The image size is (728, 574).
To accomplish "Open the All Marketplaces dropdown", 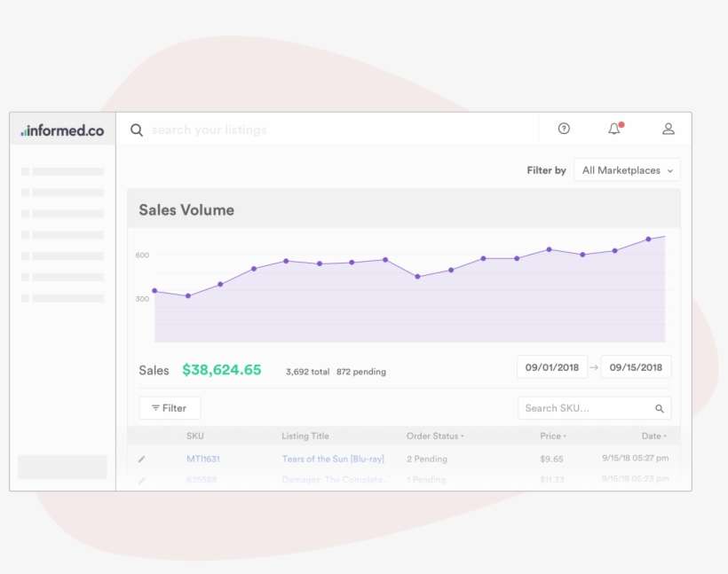I will (627, 170).
